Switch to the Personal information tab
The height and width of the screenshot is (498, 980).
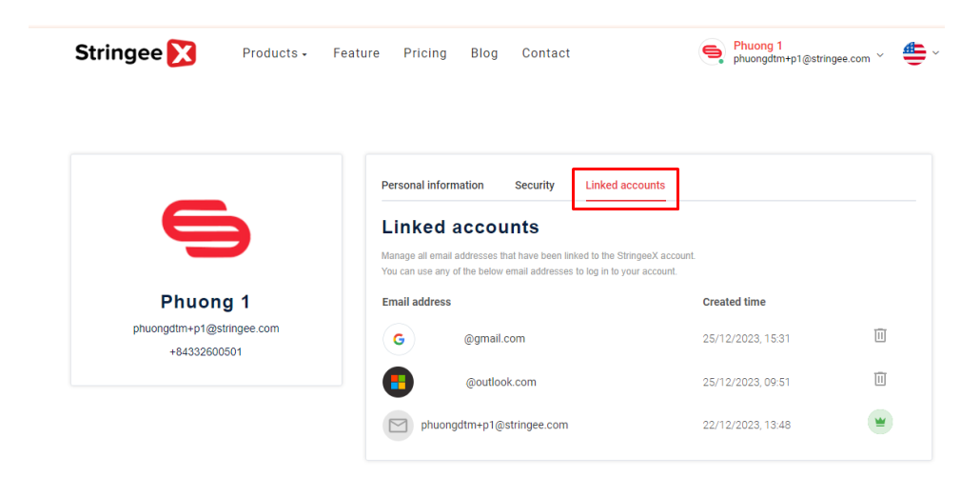click(x=433, y=186)
